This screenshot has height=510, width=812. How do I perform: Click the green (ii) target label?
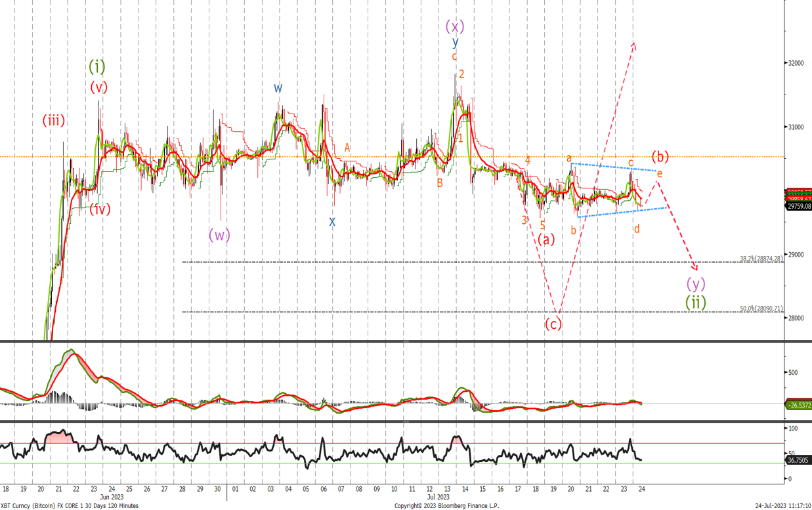pos(696,302)
